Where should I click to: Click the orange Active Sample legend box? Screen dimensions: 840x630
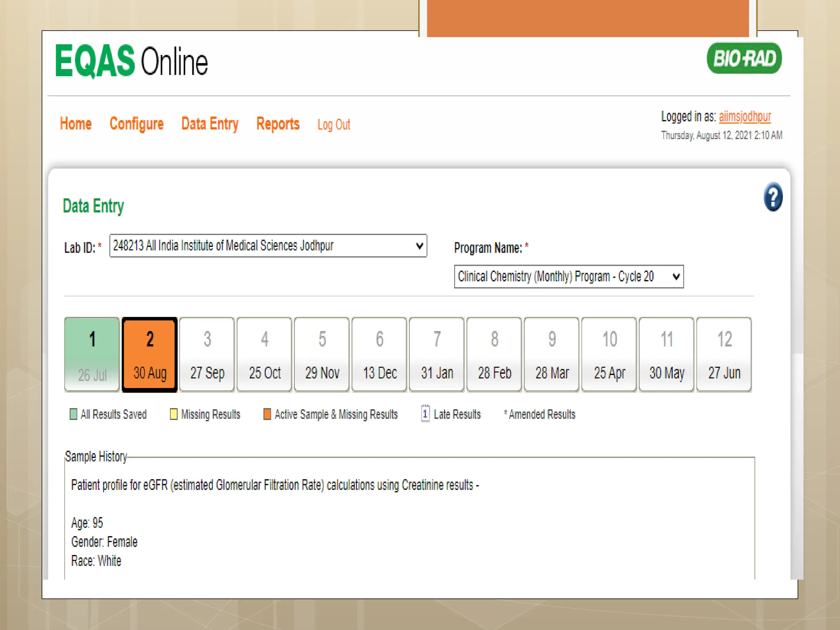click(267, 414)
